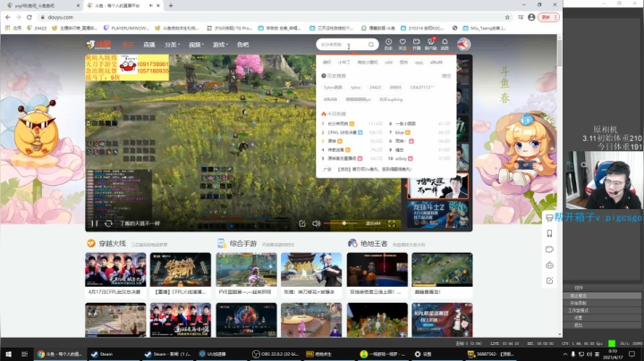The image size is (644, 361).
Task: Open hot search entry CFML S9总决赛
Action: (x=342, y=132)
